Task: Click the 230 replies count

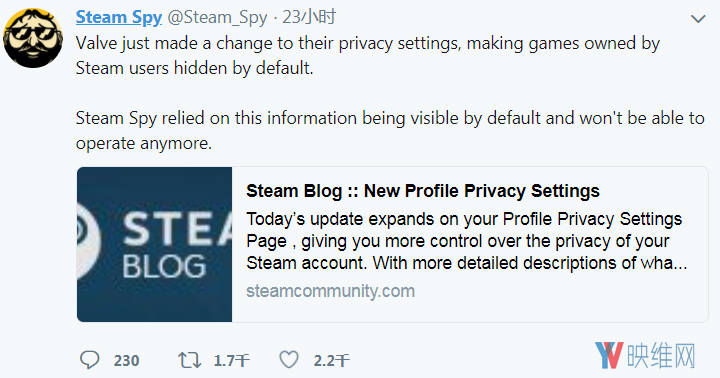Action: click(x=126, y=361)
